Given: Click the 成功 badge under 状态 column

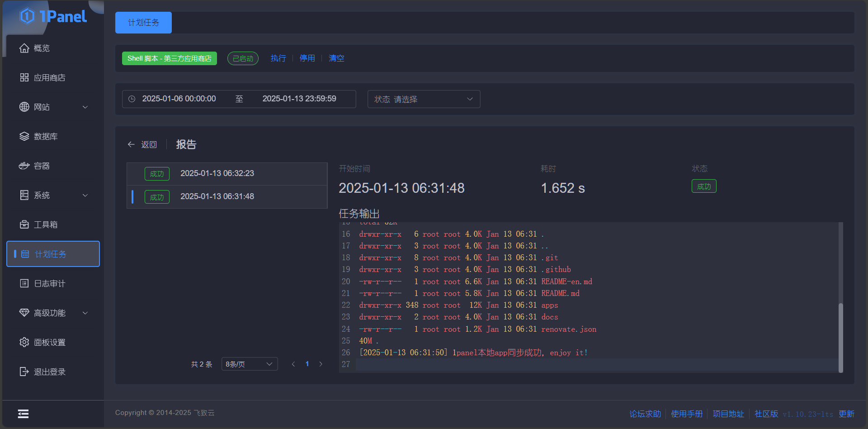Looking at the screenshot, I should coord(704,186).
